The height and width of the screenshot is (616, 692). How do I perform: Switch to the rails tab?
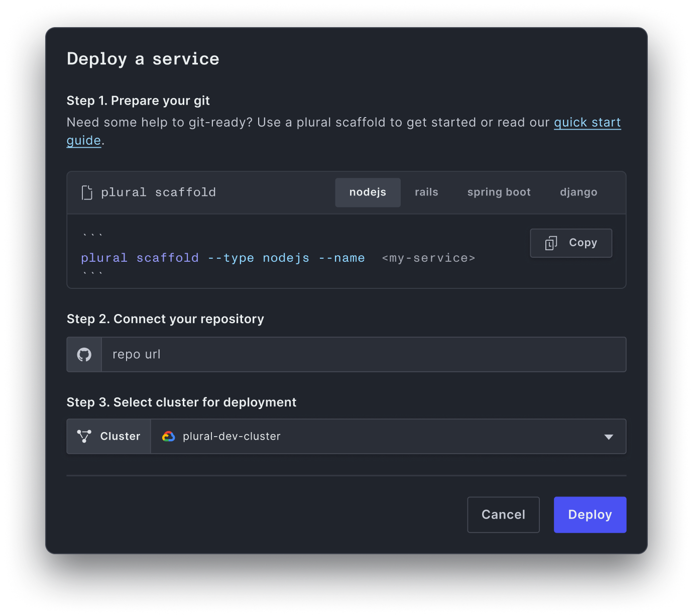(426, 192)
